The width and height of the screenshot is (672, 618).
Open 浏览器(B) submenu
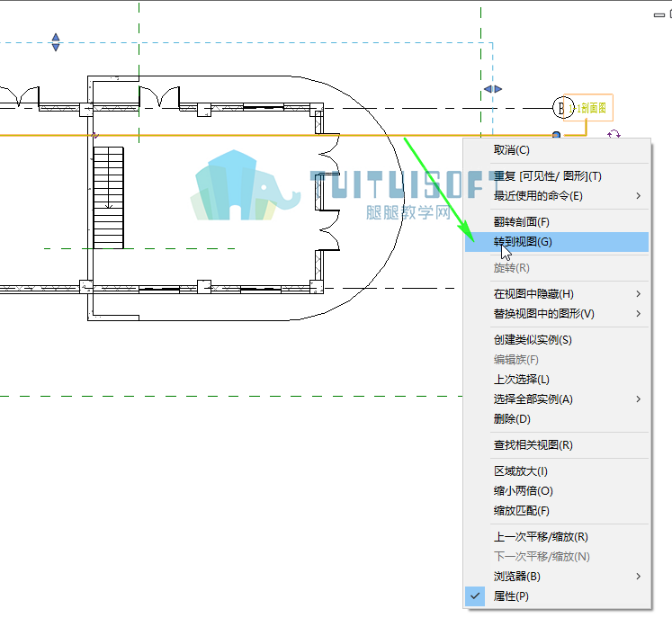pyautogui.click(x=556, y=576)
